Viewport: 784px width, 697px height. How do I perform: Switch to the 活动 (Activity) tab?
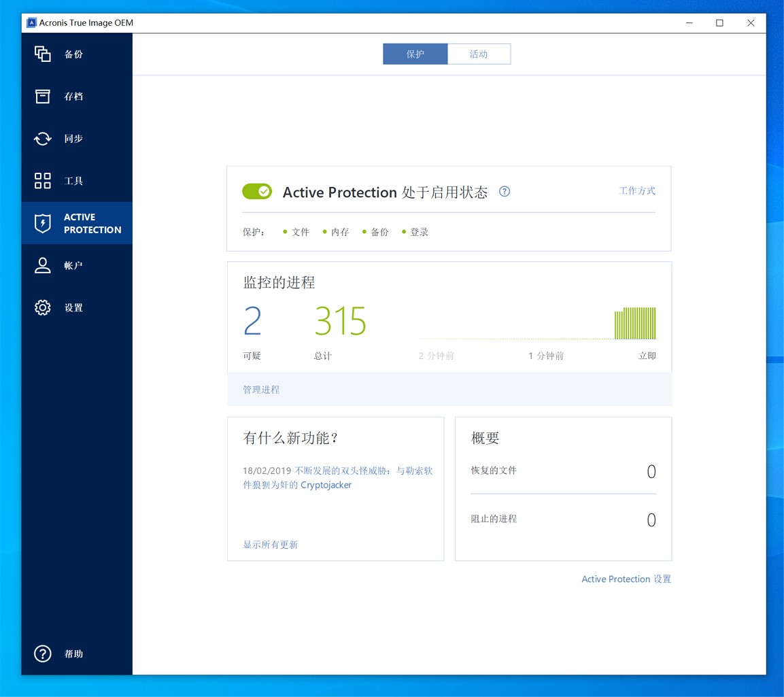(479, 54)
